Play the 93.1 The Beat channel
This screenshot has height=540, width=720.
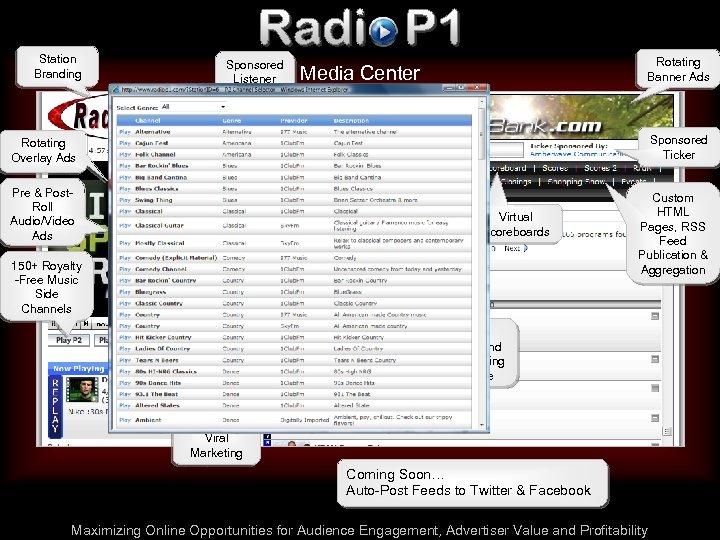click(125, 394)
